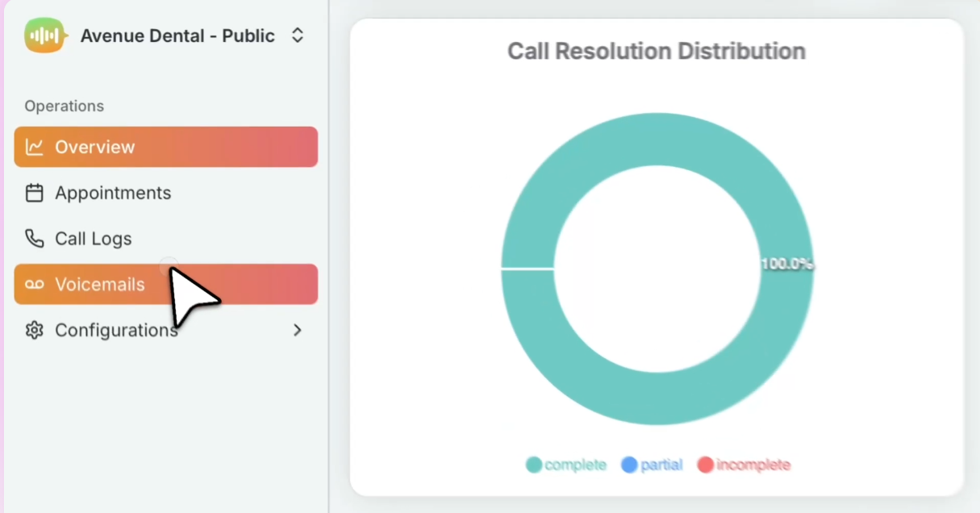Open the Call Logs page
980x513 pixels.
point(93,239)
